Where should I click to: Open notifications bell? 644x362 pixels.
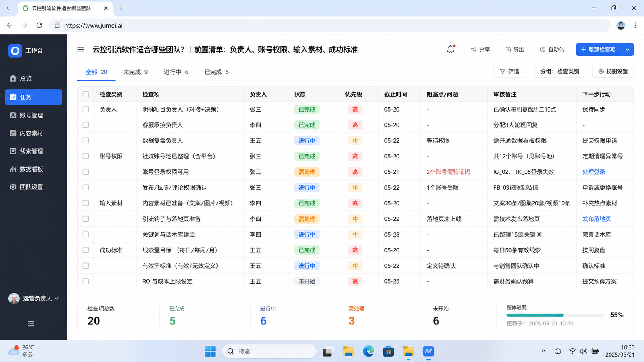point(450,49)
